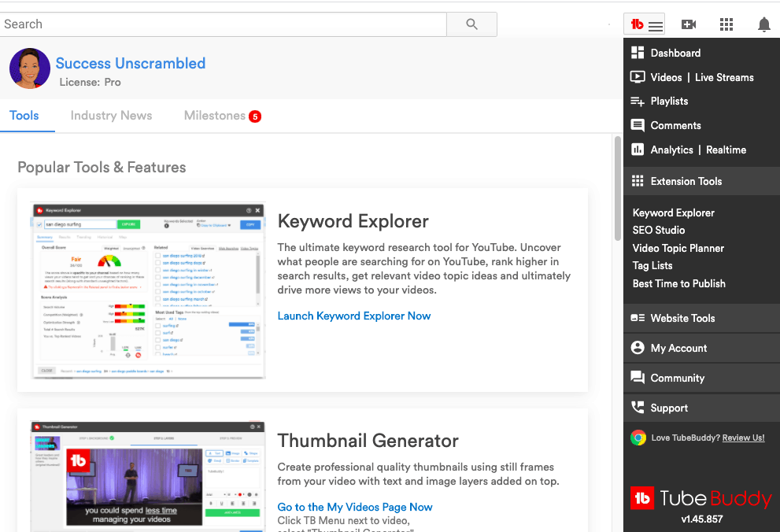The height and width of the screenshot is (532, 780).
Task: Open SEO Studio from Extension Tools
Action: pos(659,231)
